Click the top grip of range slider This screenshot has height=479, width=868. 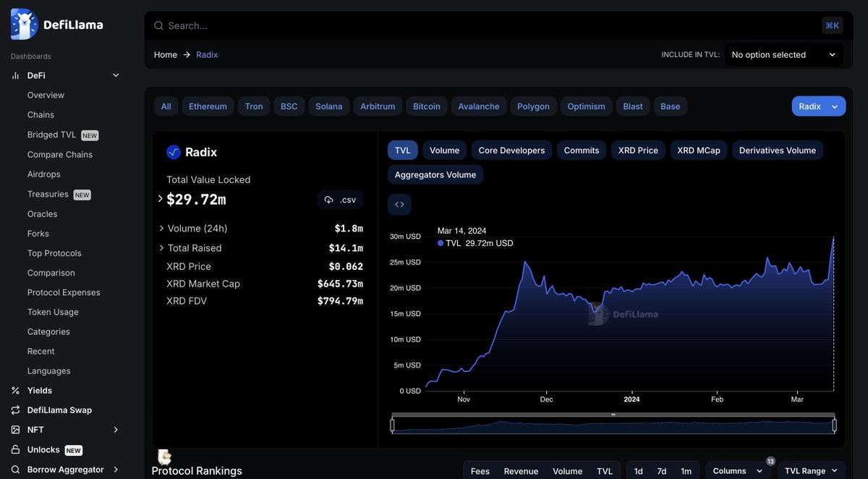(x=613, y=415)
